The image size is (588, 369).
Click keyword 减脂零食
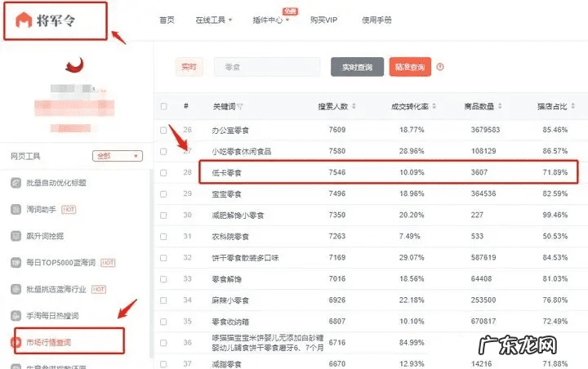(226, 364)
